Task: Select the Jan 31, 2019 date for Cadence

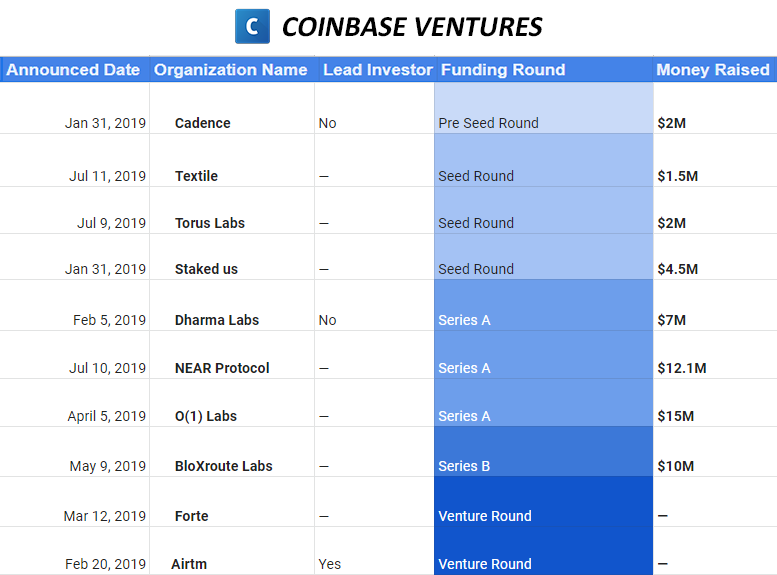Action: (106, 123)
